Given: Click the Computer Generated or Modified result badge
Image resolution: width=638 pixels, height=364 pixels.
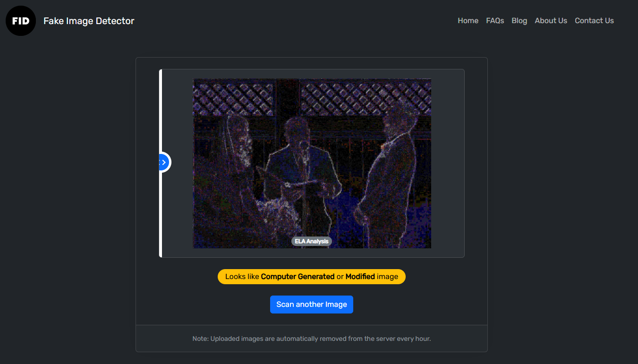Looking at the screenshot, I should [x=312, y=277].
